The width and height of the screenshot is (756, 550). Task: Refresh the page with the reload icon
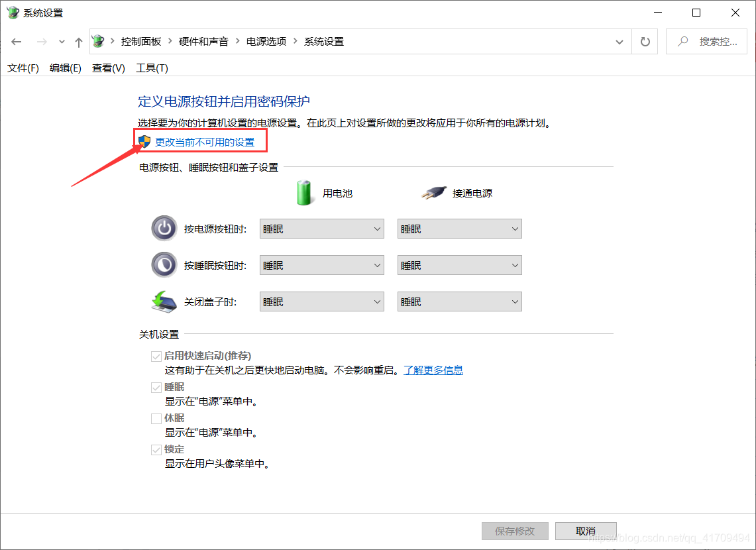point(645,42)
